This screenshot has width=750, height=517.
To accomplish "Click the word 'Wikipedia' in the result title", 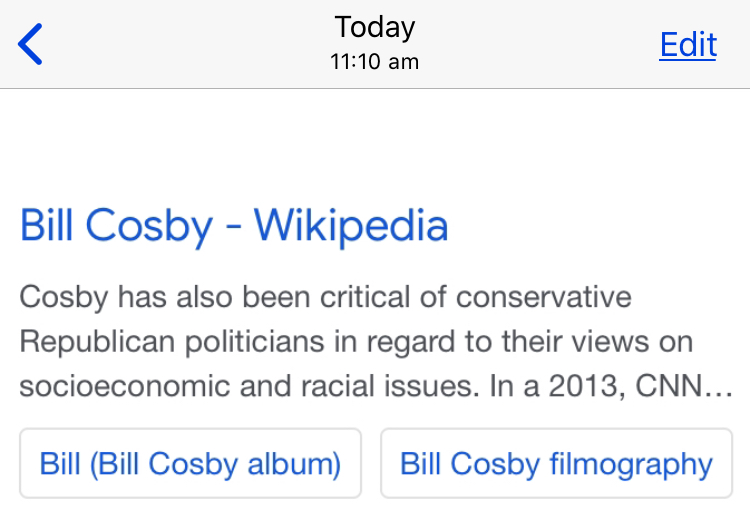I will pos(351,226).
